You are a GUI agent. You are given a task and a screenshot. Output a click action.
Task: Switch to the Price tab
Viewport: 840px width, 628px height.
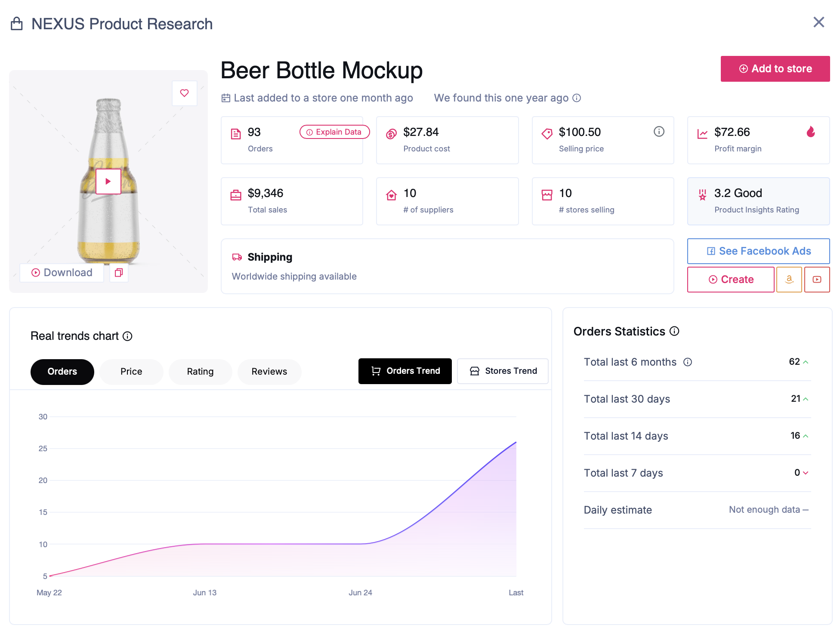tap(131, 372)
